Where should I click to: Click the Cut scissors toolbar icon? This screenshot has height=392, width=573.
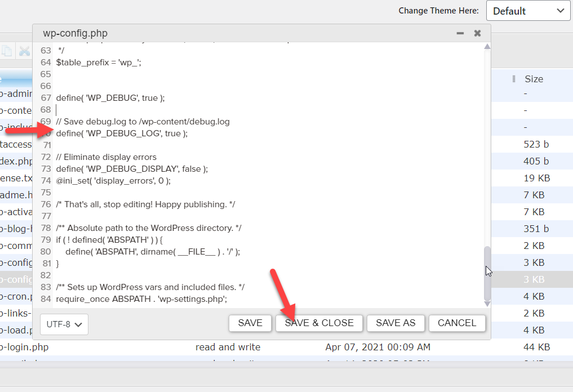coord(24,51)
